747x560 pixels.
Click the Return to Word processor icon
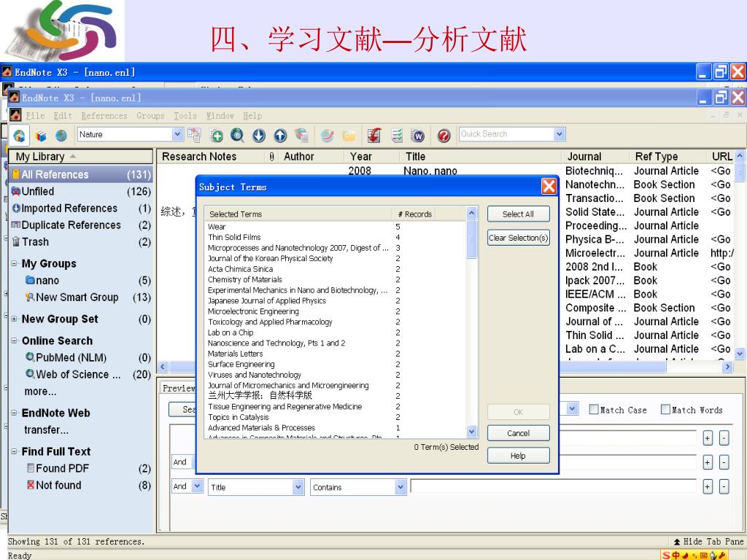point(418,136)
